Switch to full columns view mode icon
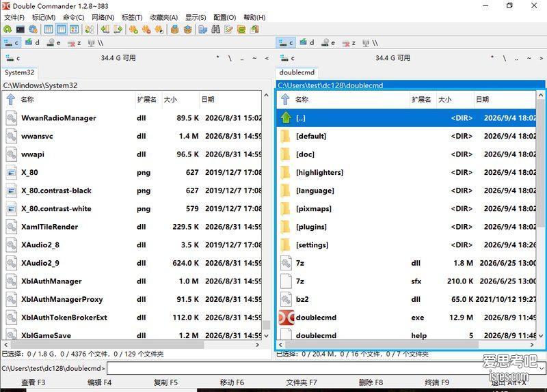The height and width of the screenshot is (392, 547). pos(62,29)
